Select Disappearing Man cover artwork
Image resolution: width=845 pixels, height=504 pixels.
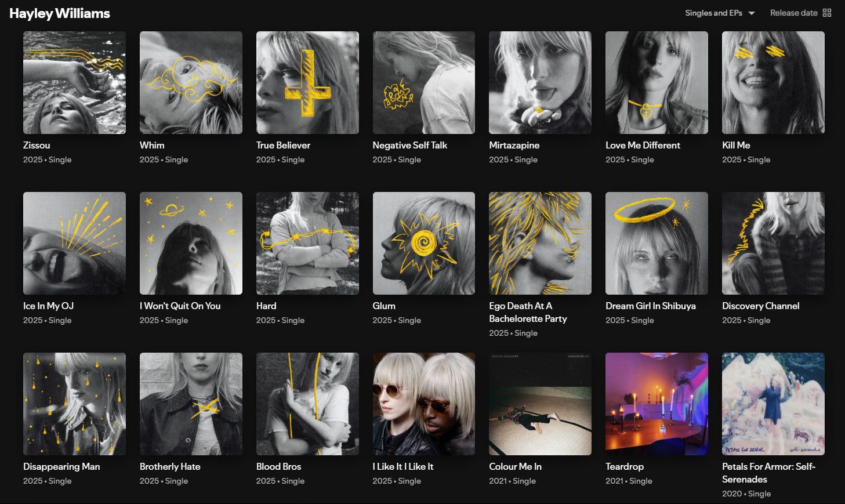click(x=74, y=404)
